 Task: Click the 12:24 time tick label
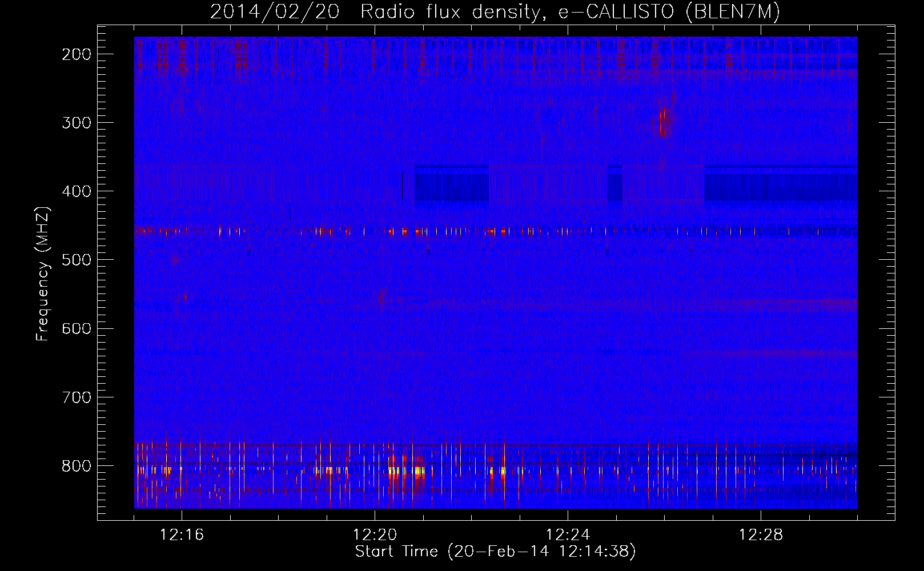(568, 535)
